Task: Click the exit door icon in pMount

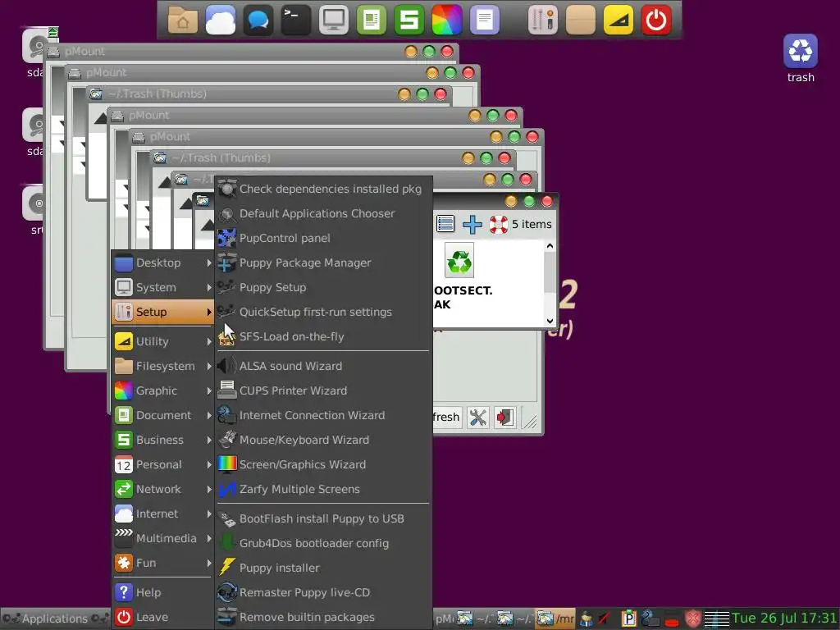Action: (504, 418)
